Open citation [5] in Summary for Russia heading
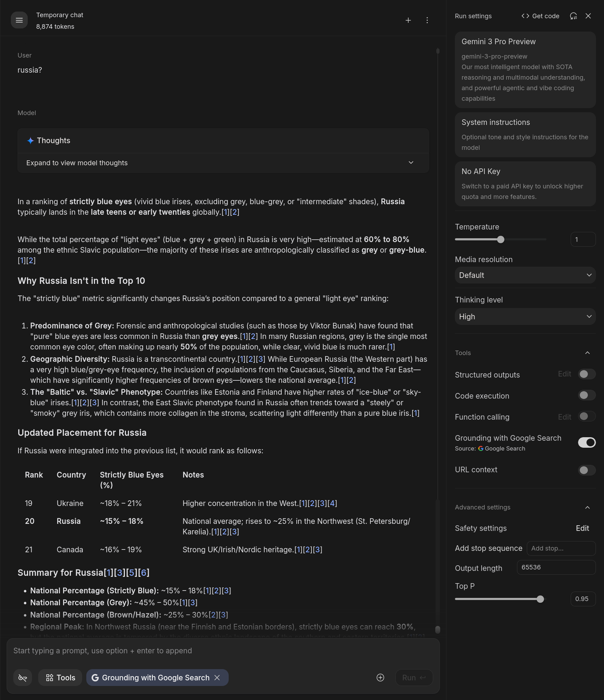 coord(132,573)
